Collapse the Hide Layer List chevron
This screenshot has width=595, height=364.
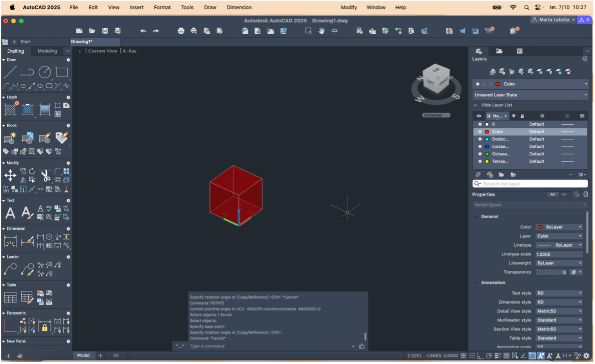coord(476,105)
